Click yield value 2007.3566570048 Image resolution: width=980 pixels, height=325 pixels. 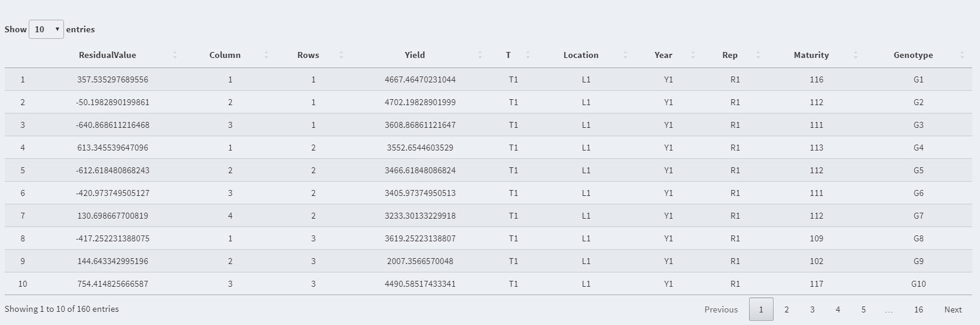pyautogui.click(x=420, y=261)
